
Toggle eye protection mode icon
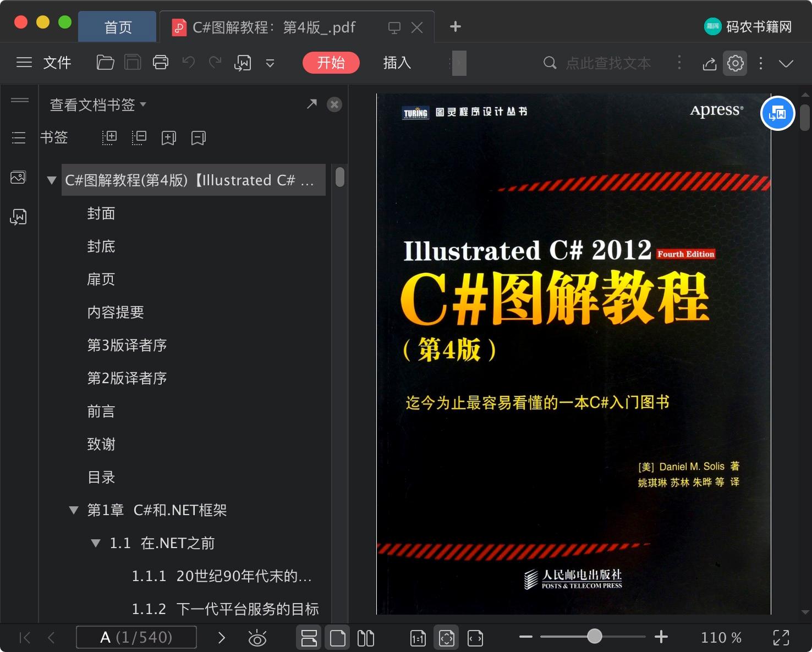[257, 638]
